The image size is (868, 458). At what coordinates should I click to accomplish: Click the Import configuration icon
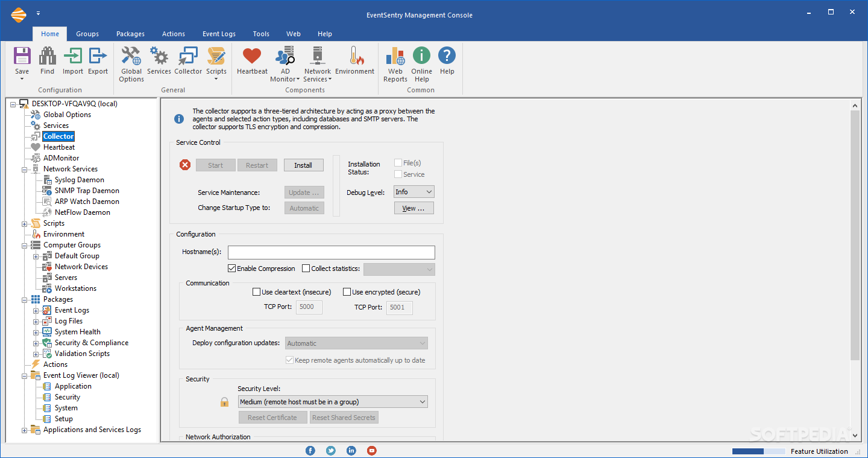(72, 56)
